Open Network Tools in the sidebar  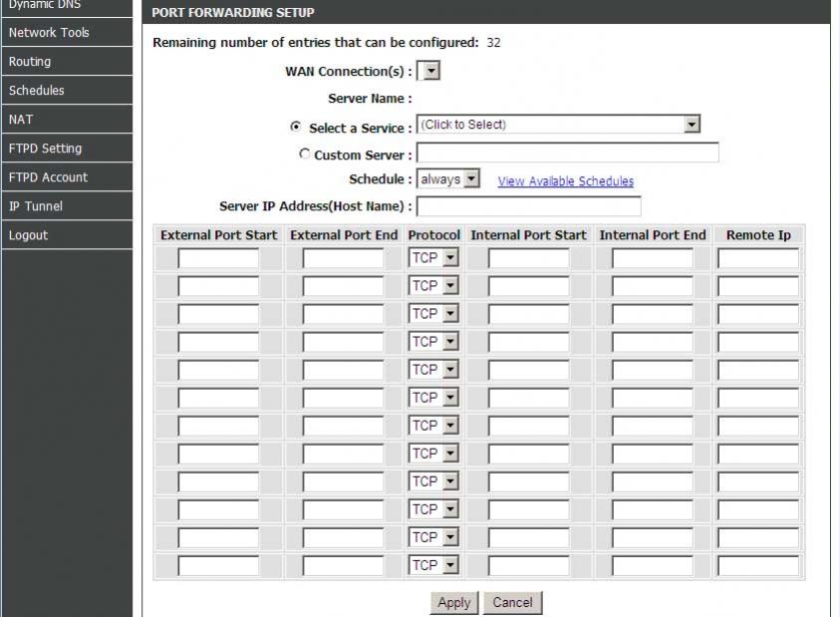(x=67, y=32)
